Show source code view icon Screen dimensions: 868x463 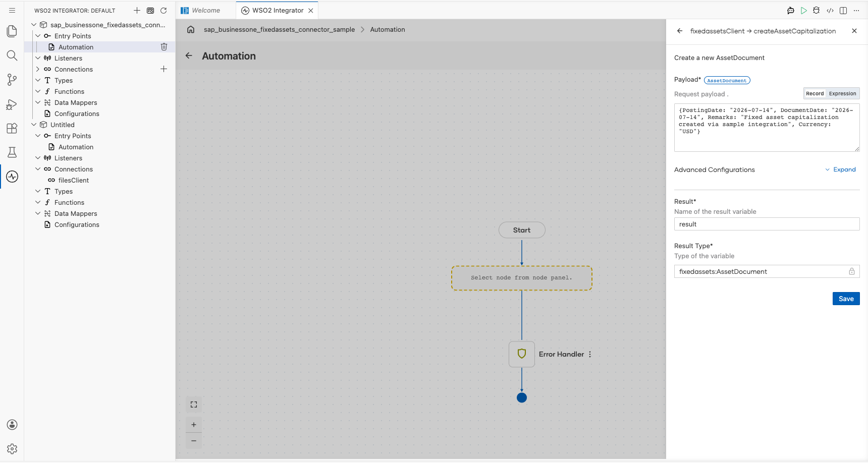[x=830, y=10]
